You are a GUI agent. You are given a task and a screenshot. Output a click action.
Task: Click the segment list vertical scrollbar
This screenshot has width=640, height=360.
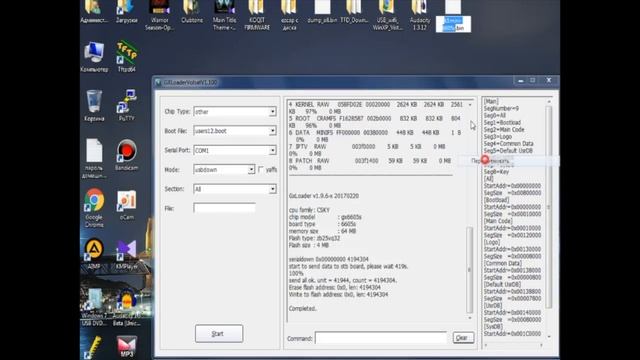[549, 207]
